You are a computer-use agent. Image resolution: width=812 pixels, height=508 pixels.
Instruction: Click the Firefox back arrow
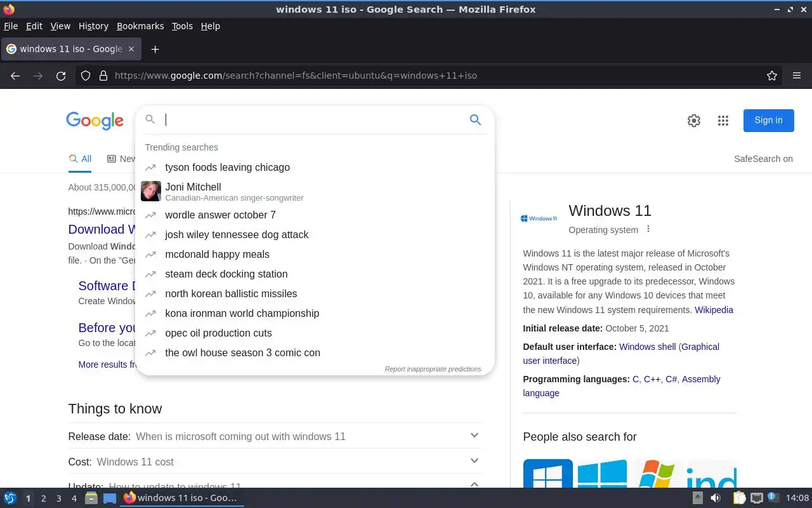[15, 76]
